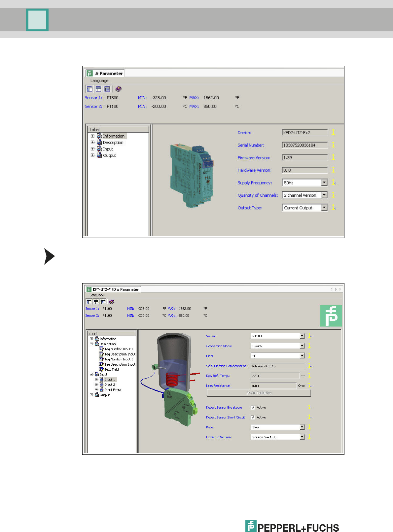Expand Input Extra node in tree
This screenshot has width=393, height=532.
click(x=96, y=390)
